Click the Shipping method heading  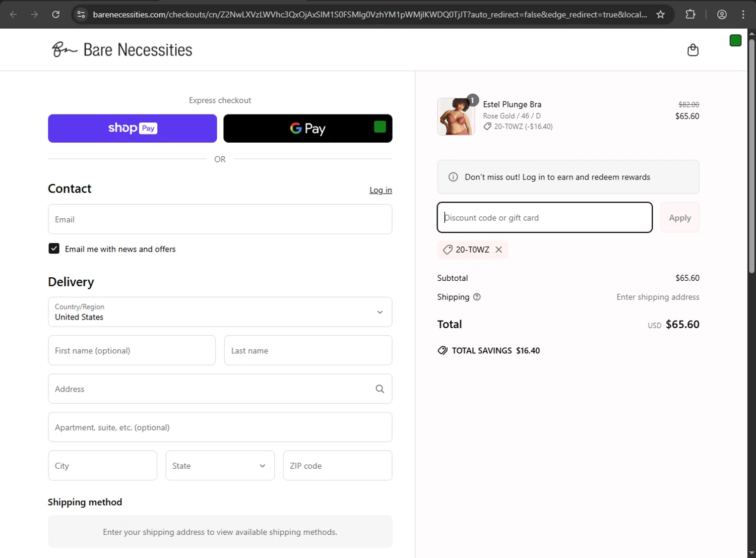[85, 502]
